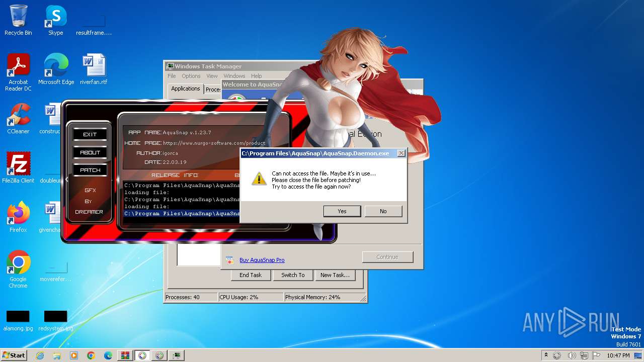The image size is (644, 362).
Task: Open the Windows menu in Task Manager
Action: pyautogui.click(x=234, y=76)
